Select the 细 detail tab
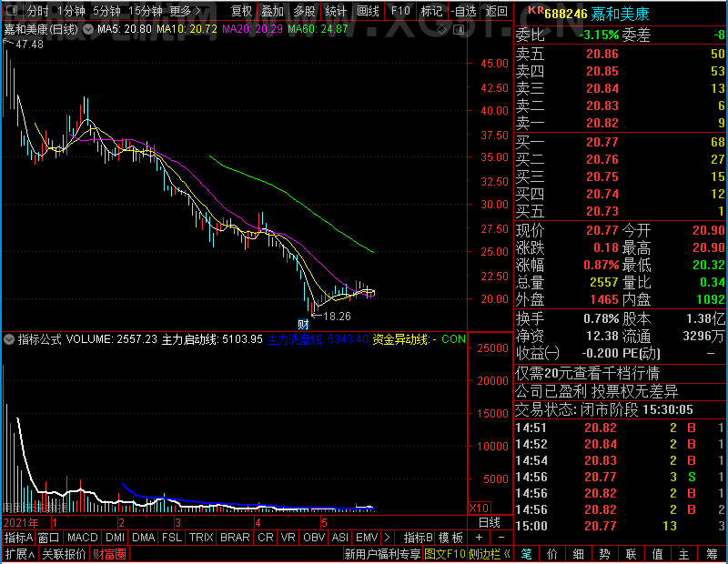Image resolution: width=728 pixels, height=564 pixels. 579,554
